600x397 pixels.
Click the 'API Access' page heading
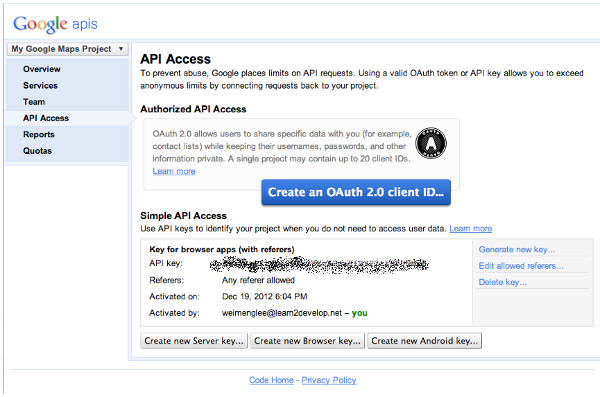[x=175, y=59]
